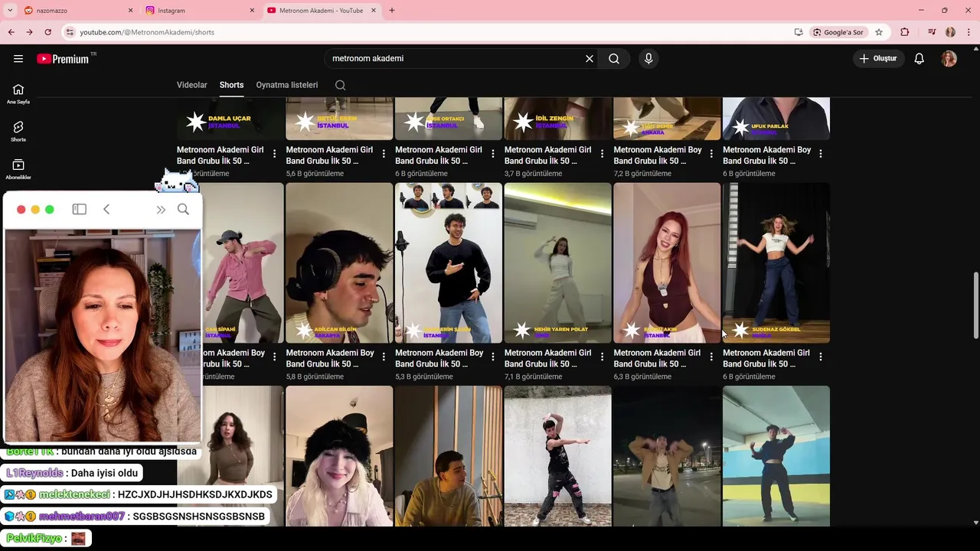Click title of 7,2 B görüntüleme short
Screen dimensions: 980x551
[657, 155]
